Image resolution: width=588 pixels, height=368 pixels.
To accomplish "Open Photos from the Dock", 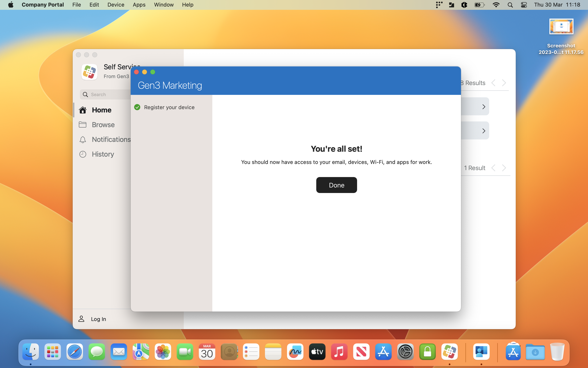I will 163,352.
